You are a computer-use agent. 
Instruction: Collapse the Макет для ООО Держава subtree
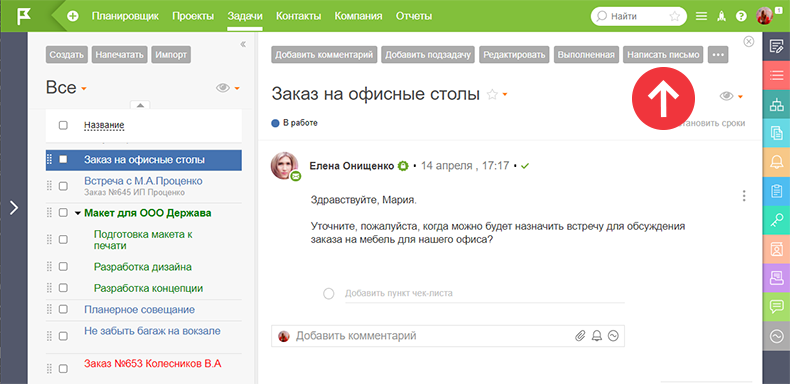click(77, 213)
